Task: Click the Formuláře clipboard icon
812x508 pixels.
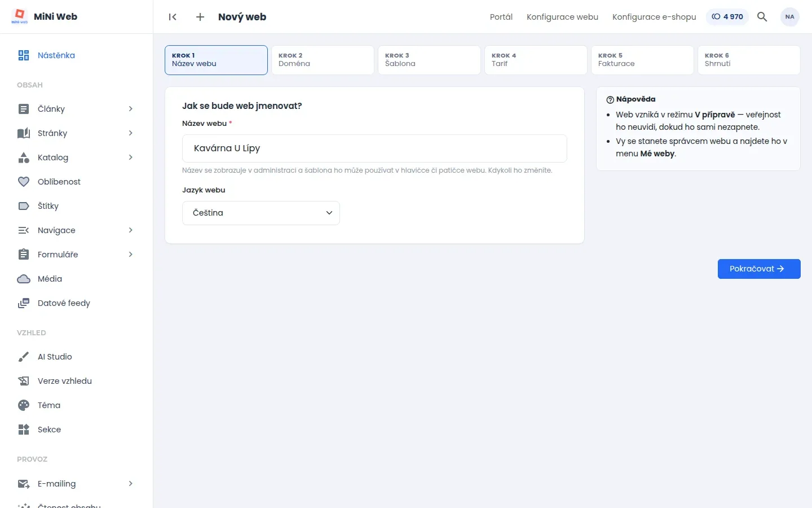Action: [x=24, y=255]
